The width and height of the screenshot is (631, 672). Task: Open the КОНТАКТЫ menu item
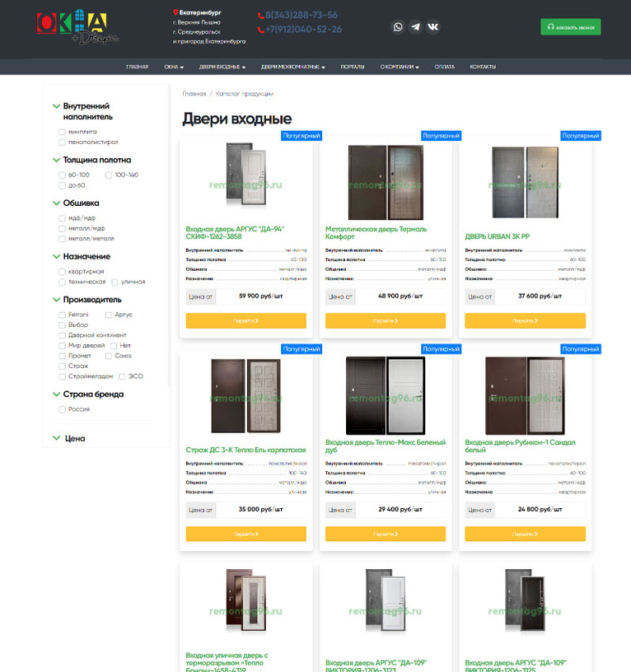483,67
